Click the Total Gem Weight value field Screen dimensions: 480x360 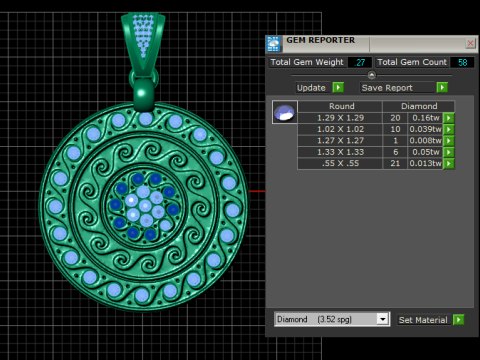click(360, 62)
